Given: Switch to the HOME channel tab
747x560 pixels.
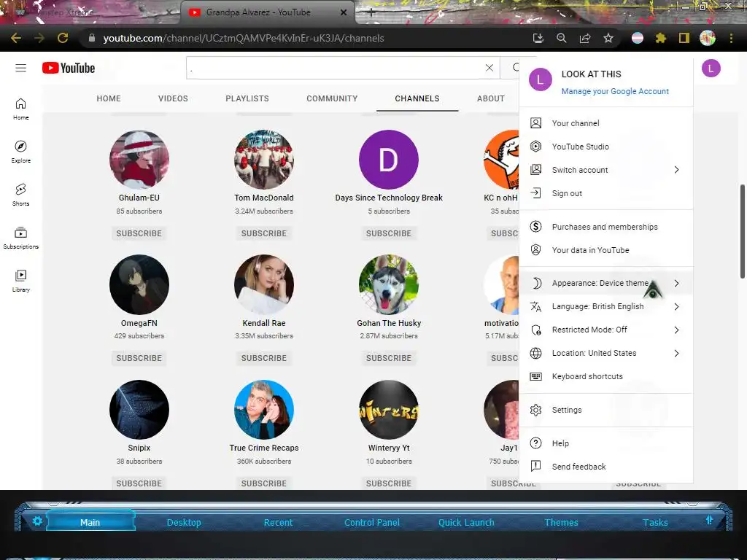Looking at the screenshot, I should 109,98.
